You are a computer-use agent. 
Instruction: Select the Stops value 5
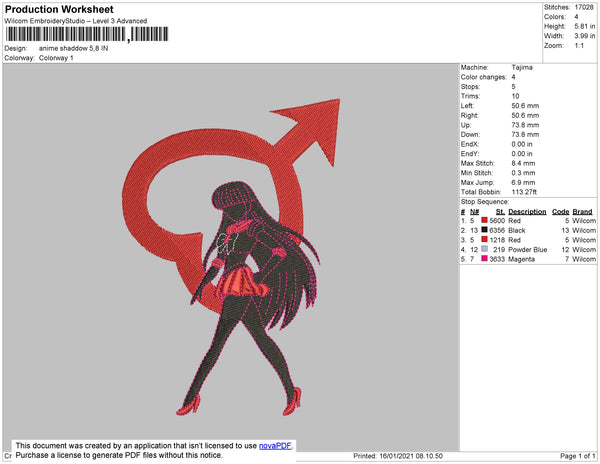(514, 86)
